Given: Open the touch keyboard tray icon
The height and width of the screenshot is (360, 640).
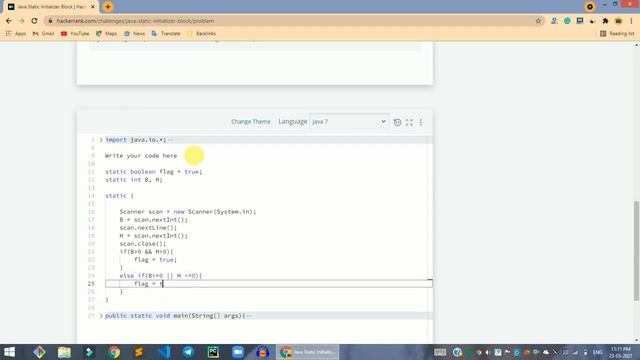Looking at the screenshot, I should 440,352.
